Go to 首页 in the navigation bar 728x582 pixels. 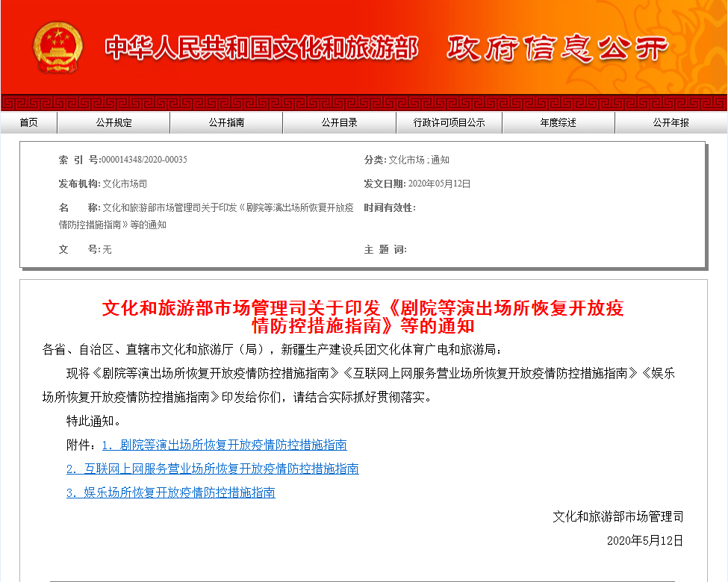tap(28, 123)
